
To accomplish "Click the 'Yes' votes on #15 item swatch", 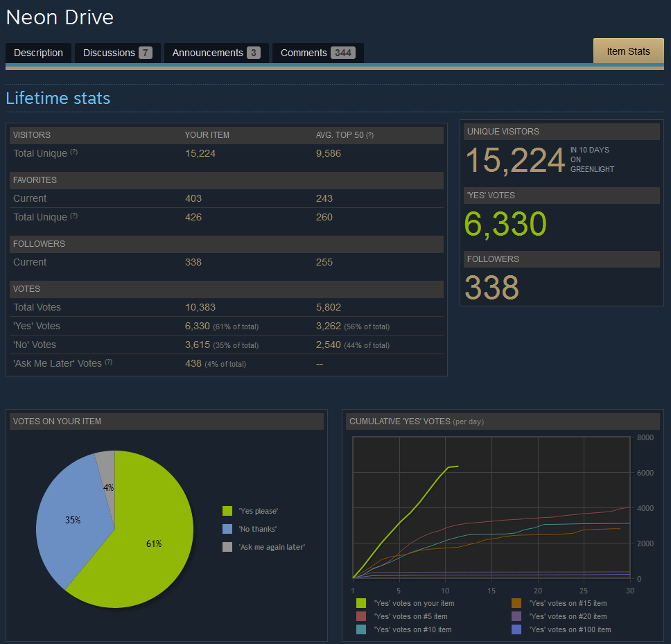I will coord(516,603).
